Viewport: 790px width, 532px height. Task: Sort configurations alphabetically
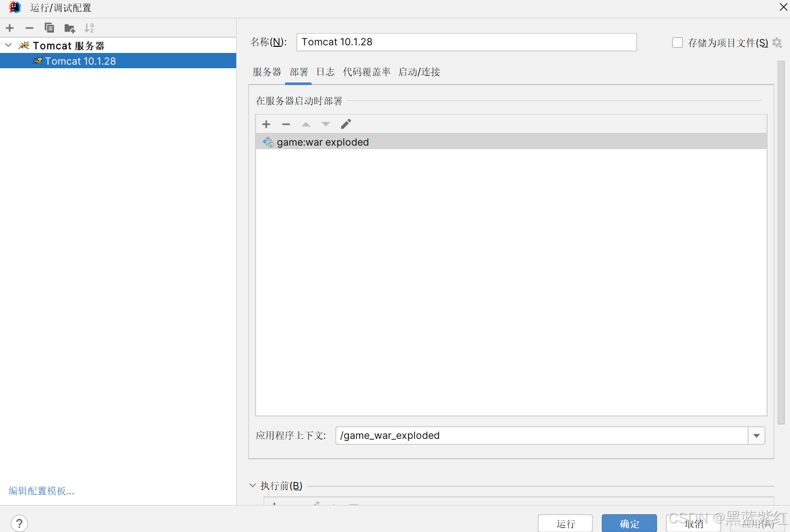point(89,28)
